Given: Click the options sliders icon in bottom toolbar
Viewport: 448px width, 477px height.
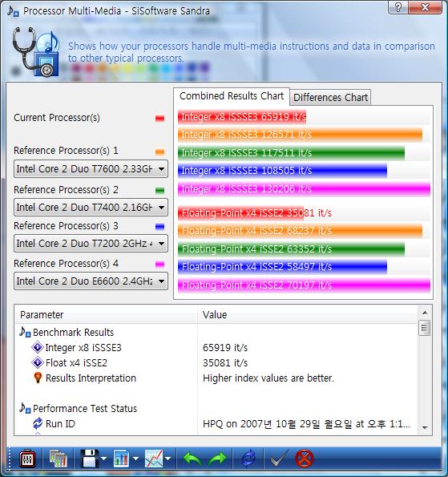Looking at the screenshot, I should (27, 459).
